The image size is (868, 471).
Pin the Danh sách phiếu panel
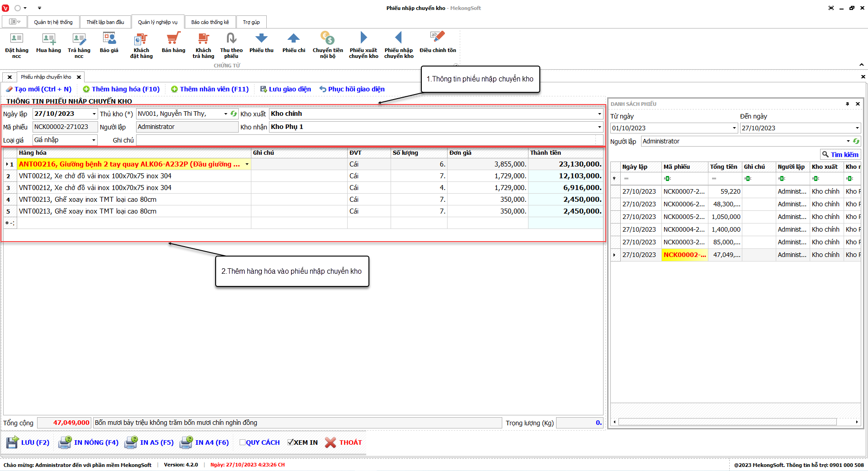tap(847, 104)
